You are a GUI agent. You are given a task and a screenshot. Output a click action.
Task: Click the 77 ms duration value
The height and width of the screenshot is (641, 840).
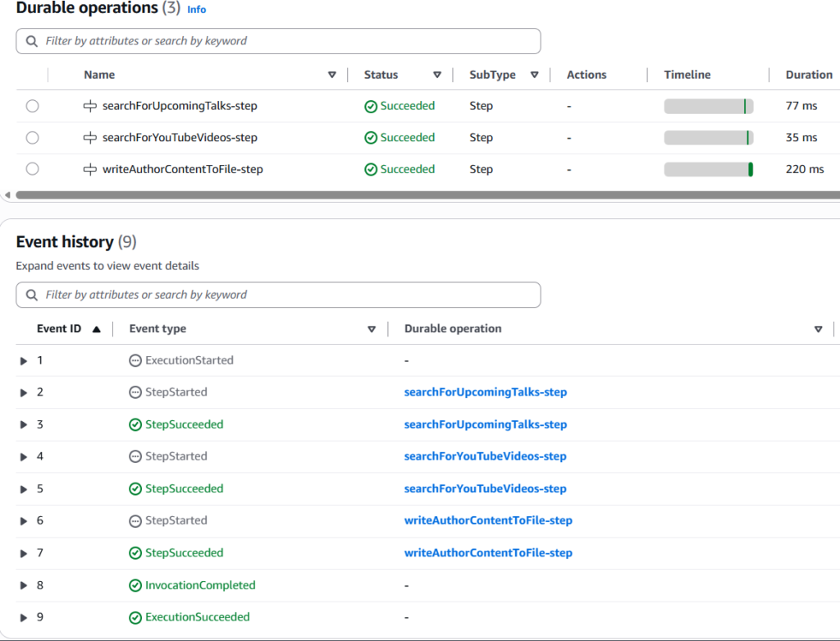801,106
